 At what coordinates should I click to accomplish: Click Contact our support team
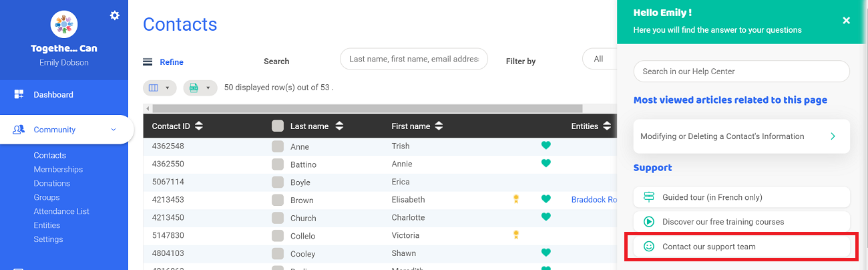pyautogui.click(x=741, y=247)
